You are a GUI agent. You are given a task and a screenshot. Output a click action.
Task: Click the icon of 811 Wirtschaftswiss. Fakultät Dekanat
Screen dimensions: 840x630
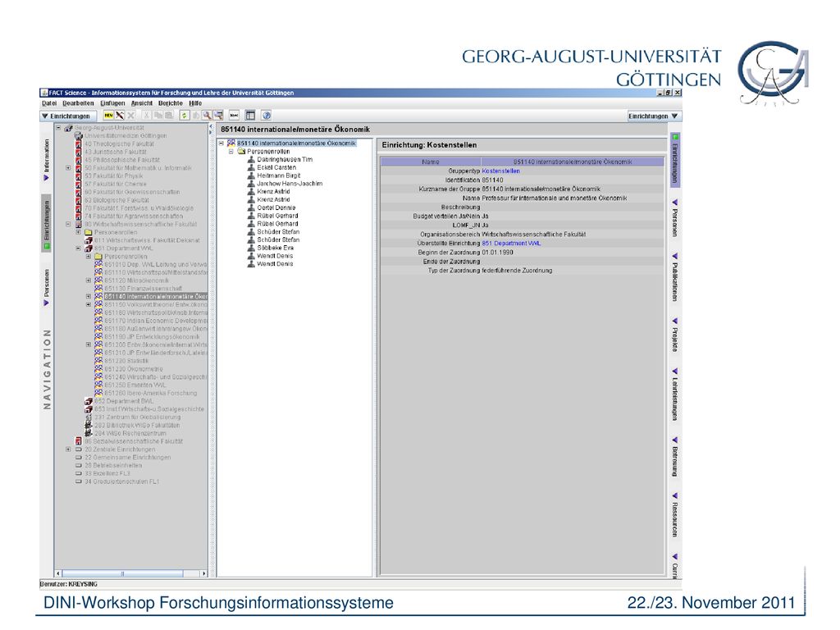tap(89, 240)
